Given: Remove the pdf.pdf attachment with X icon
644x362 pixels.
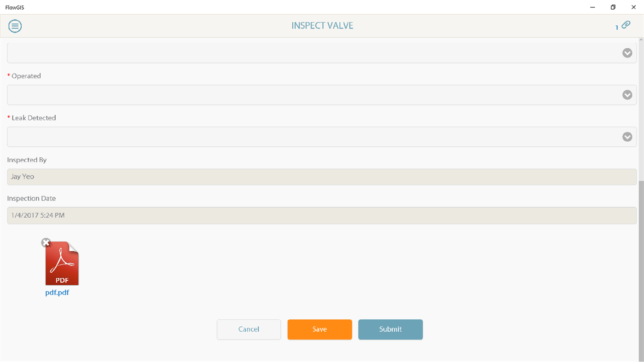Looking at the screenshot, I should coord(46,243).
